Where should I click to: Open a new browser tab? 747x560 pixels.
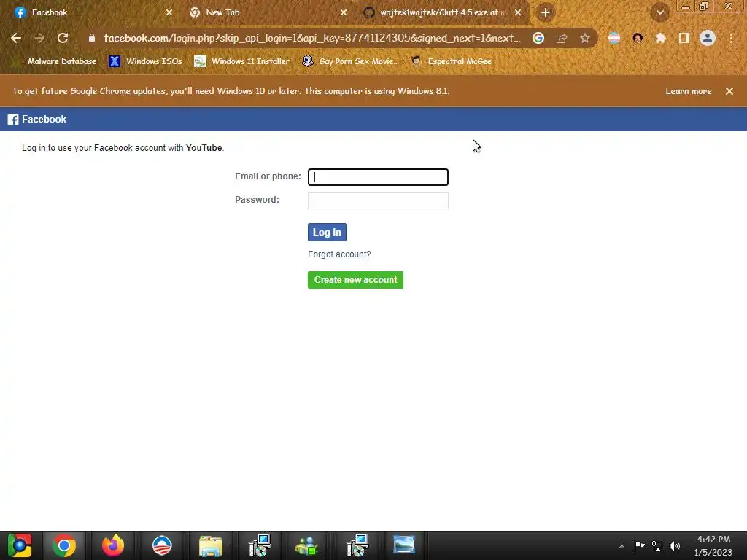pos(546,12)
